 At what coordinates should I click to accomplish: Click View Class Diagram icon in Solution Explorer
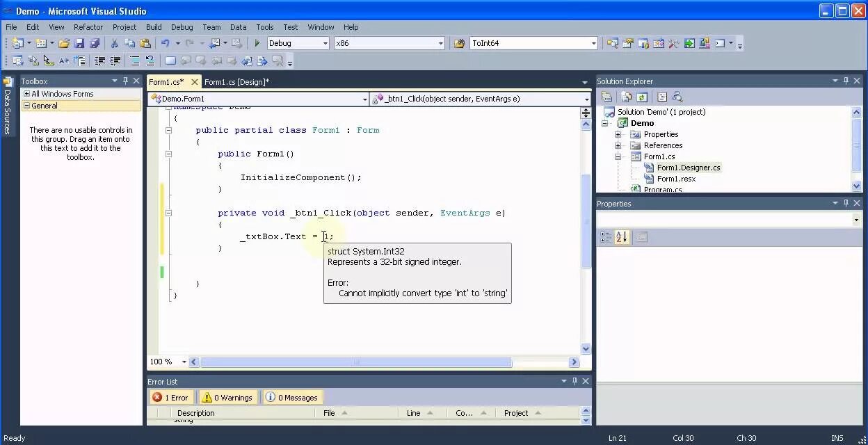click(677, 97)
